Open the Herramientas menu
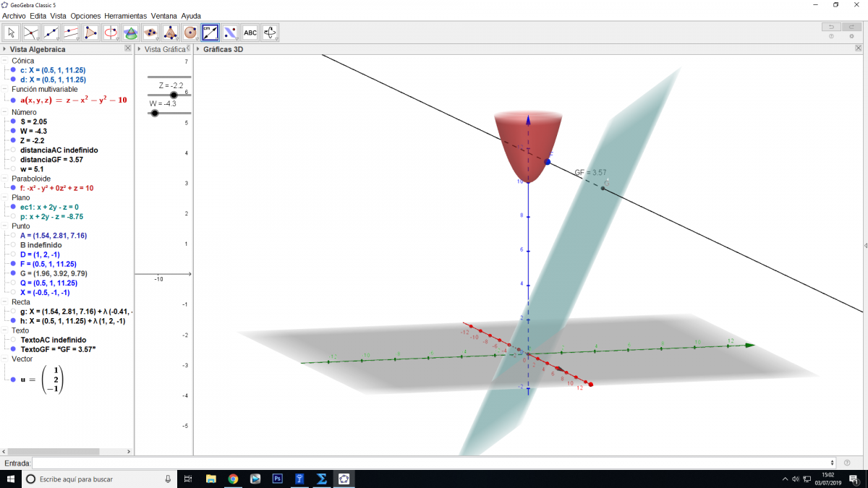Viewport: 868px width, 488px height. [x=125, y=15]
